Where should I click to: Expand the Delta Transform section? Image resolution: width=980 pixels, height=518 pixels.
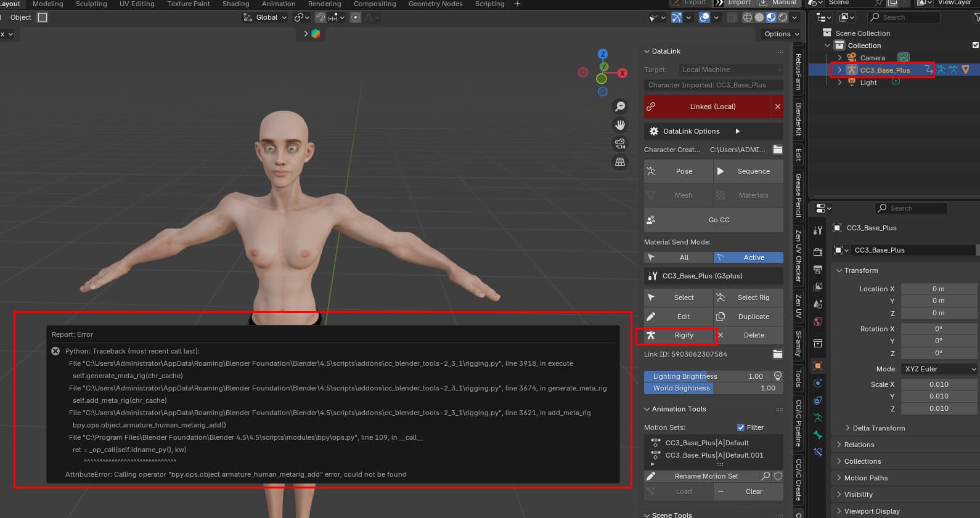878,428
